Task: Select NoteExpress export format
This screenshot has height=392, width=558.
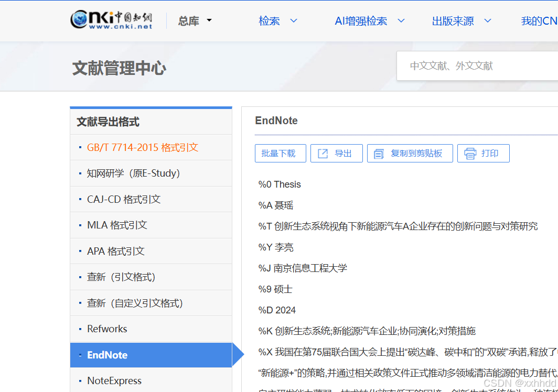Action: [151, 380]
